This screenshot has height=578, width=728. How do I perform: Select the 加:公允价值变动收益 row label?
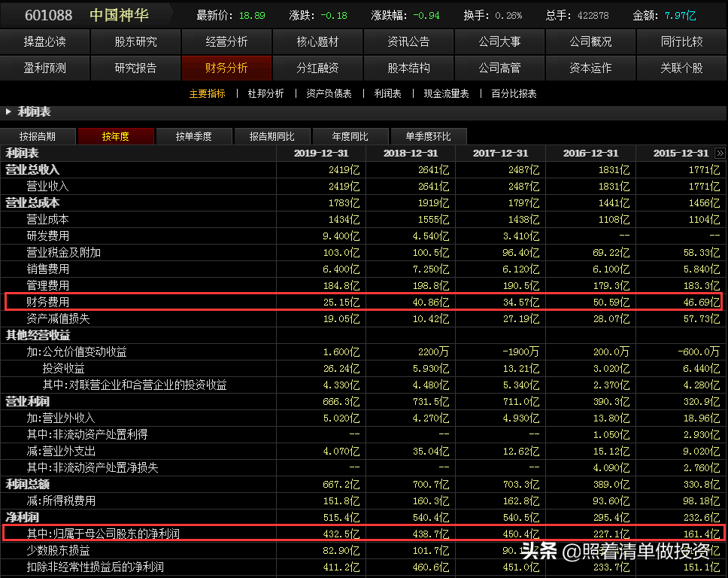tap(77, 351)
